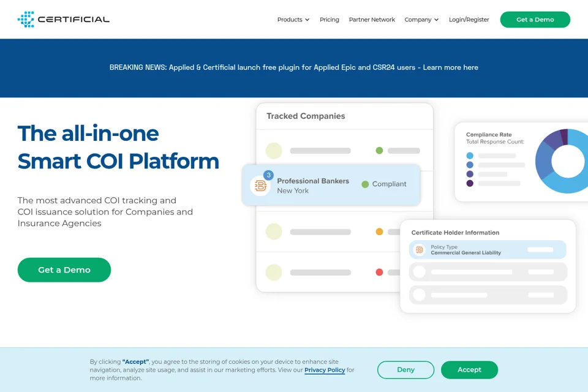Click the Professional Bankers company logo icon
Screen dimensions: 588x392
click(260, 186)
